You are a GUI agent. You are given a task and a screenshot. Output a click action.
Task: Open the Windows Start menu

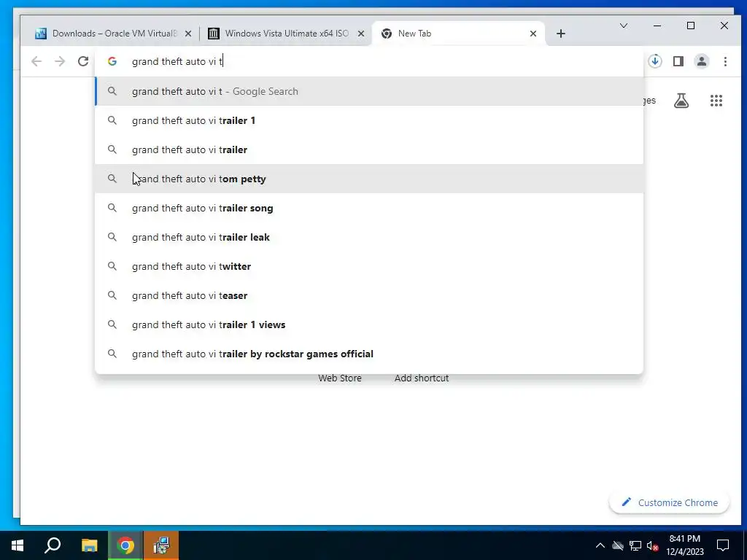click(18, 545)
